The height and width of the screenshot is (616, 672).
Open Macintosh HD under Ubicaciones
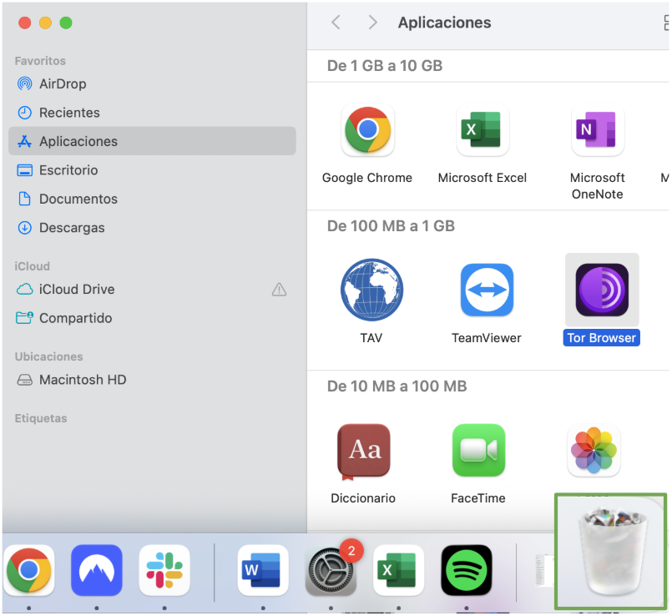(83, 379)
